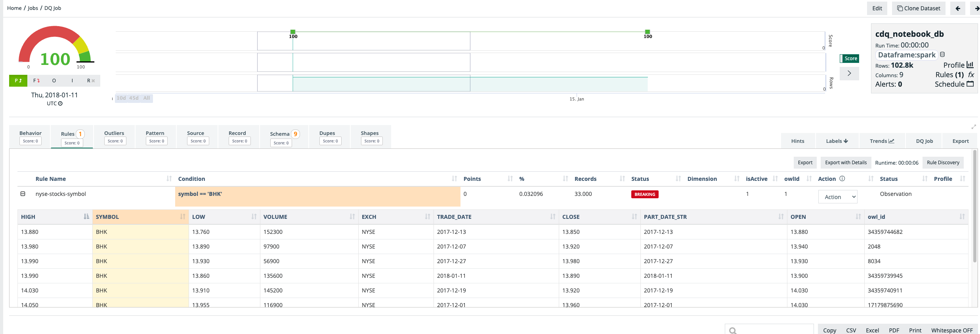Click the green score marker on timeline

tap(293, 32)
